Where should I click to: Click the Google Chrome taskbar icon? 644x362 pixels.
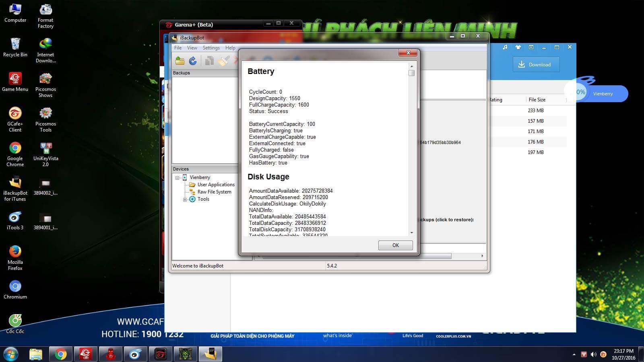click(x=61, y=354)
